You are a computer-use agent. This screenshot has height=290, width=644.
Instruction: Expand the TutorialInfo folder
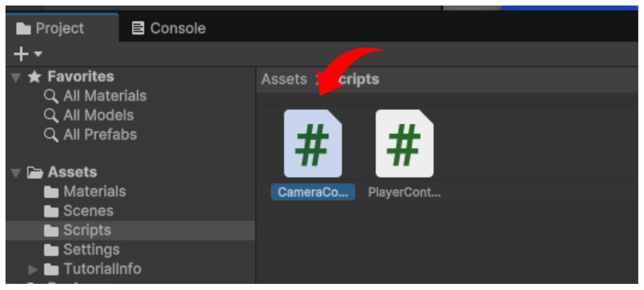[32, 270]
